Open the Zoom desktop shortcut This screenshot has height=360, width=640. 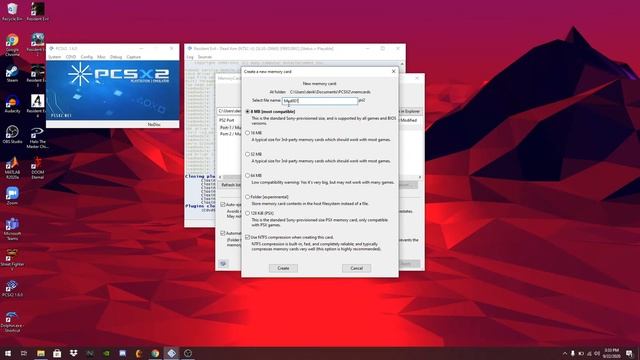[x=12, y=196]
